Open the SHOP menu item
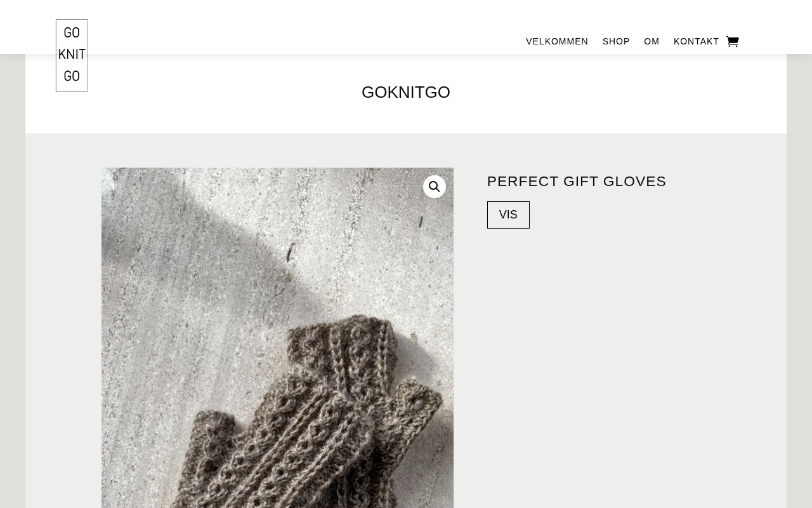812x508 pixels. [616, 41]
